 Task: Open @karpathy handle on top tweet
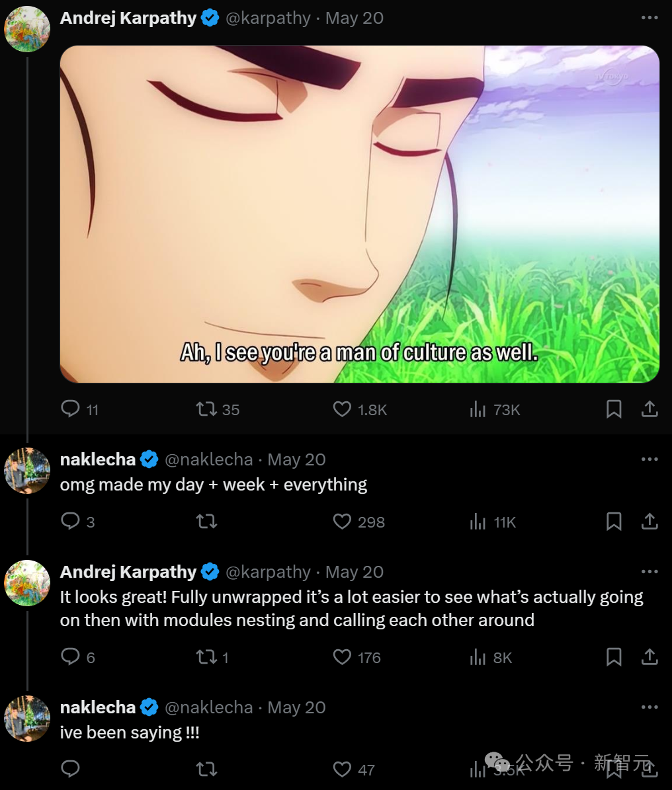click(x=268, y=18)
